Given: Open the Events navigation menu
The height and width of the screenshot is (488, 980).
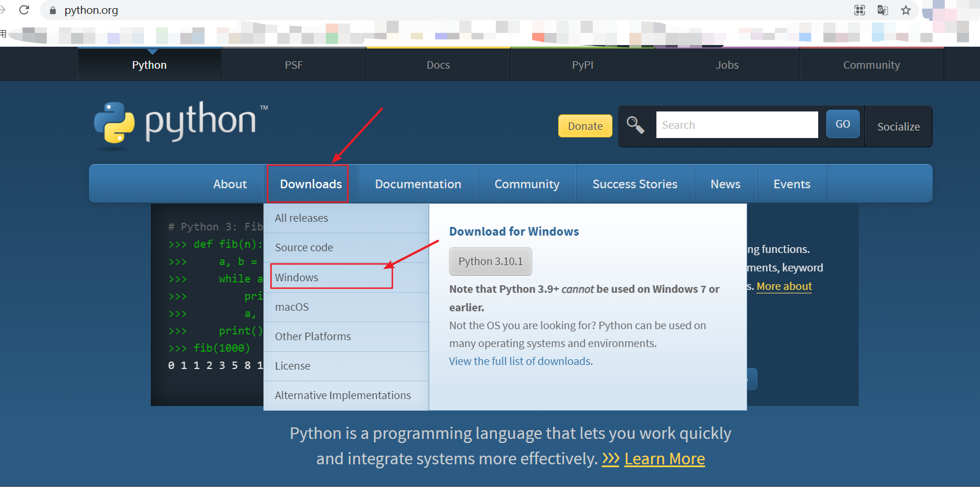Looking at the screenshot, I should (x=792, y=184).
